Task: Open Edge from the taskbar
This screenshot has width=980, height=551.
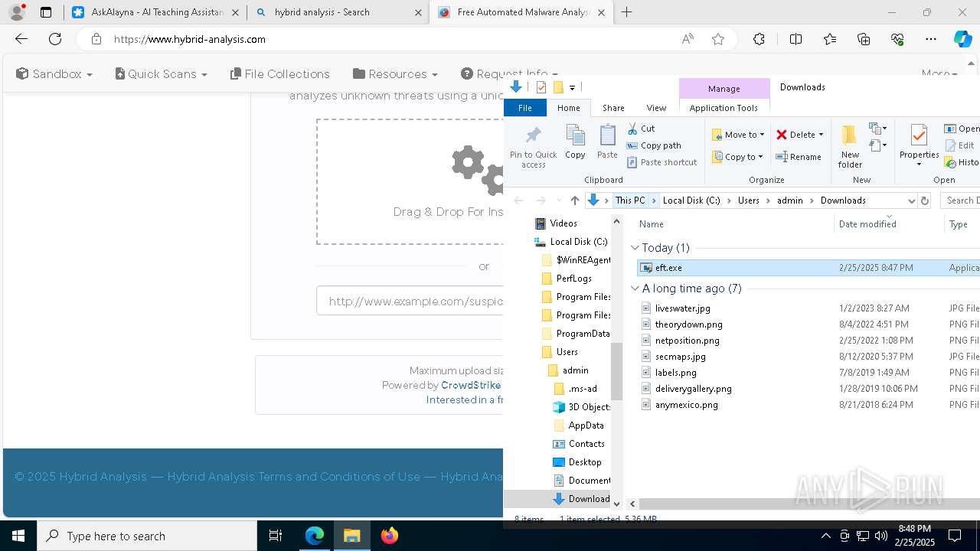Action: point(315,536)
